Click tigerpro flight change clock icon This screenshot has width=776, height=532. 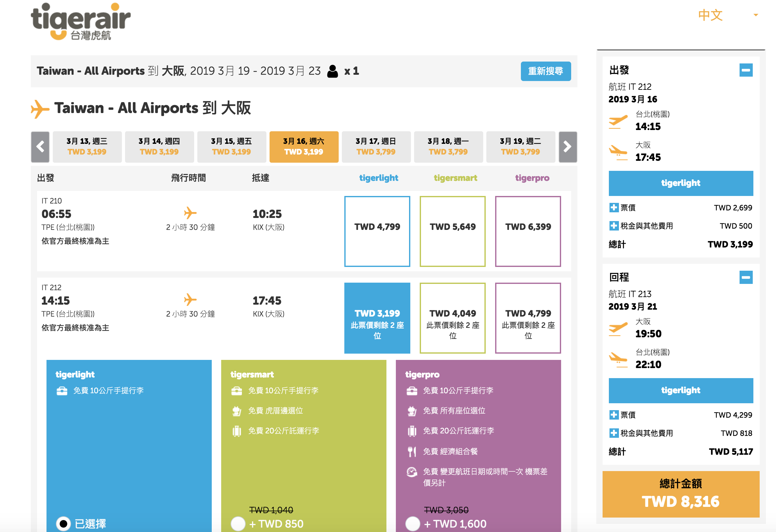[x=412, y=472]
